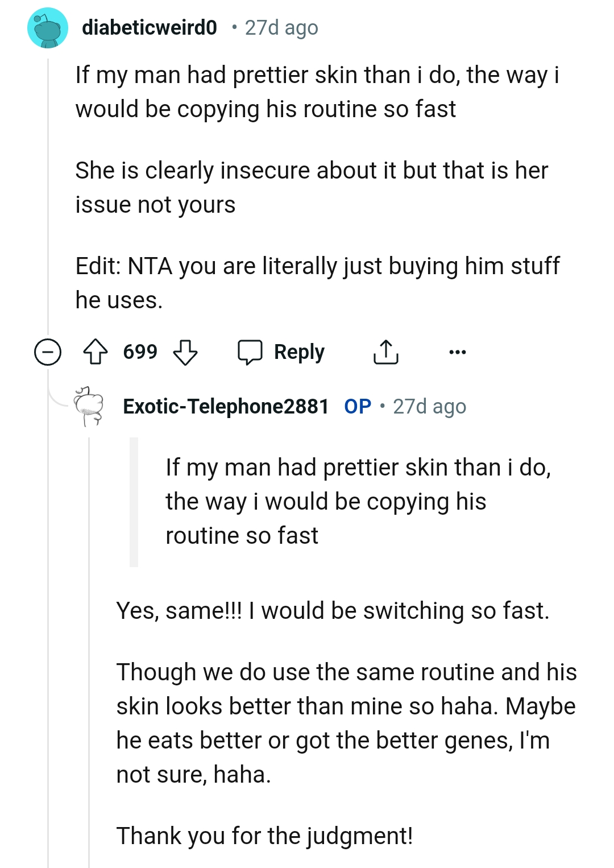
Task: Click diabeticweird0's avatar
Action: 47,27
